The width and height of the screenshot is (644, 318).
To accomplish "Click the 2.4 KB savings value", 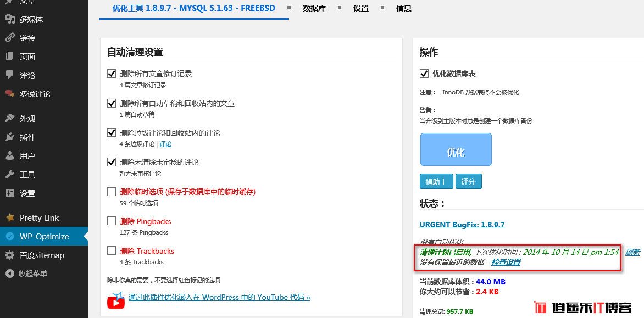I will (487, 292).
